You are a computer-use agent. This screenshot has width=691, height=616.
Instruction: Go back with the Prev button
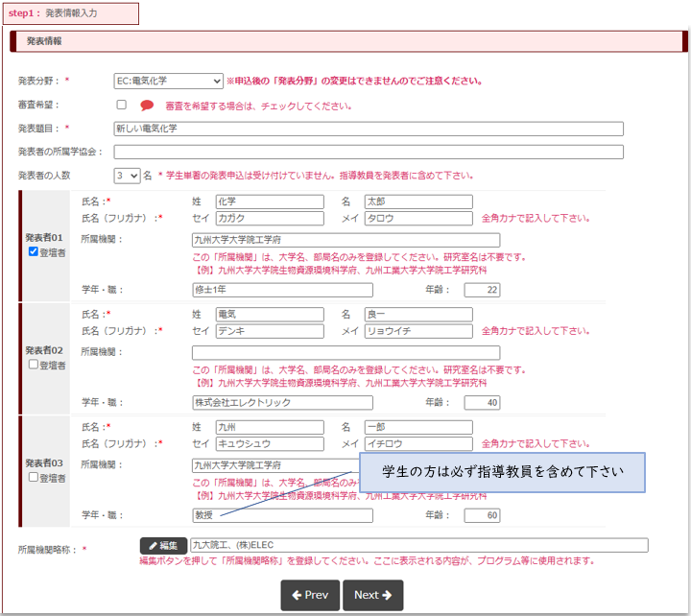coord(310,595)
